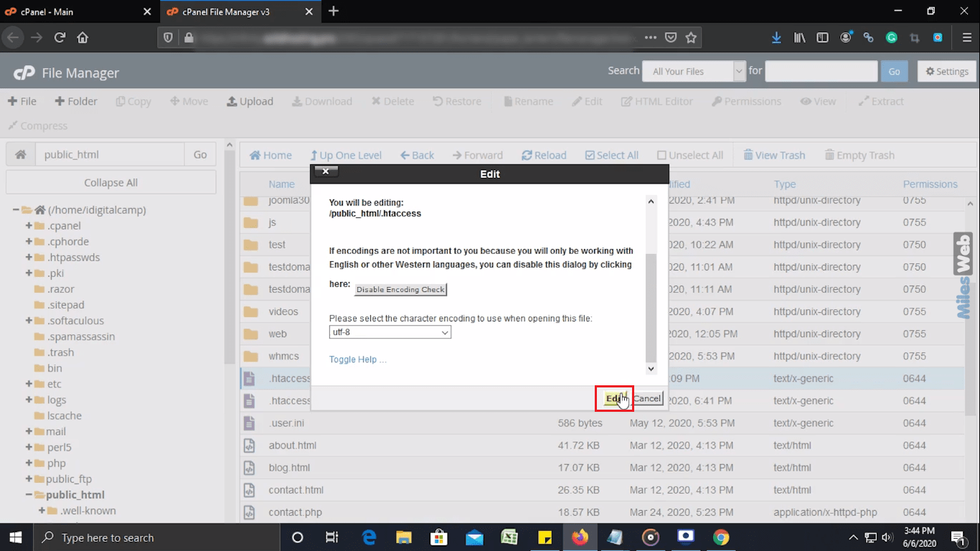Viewport: 980px width, 551px height.
Task: Click the home directory icon beside path field
Action: click(x=21, y=154)
